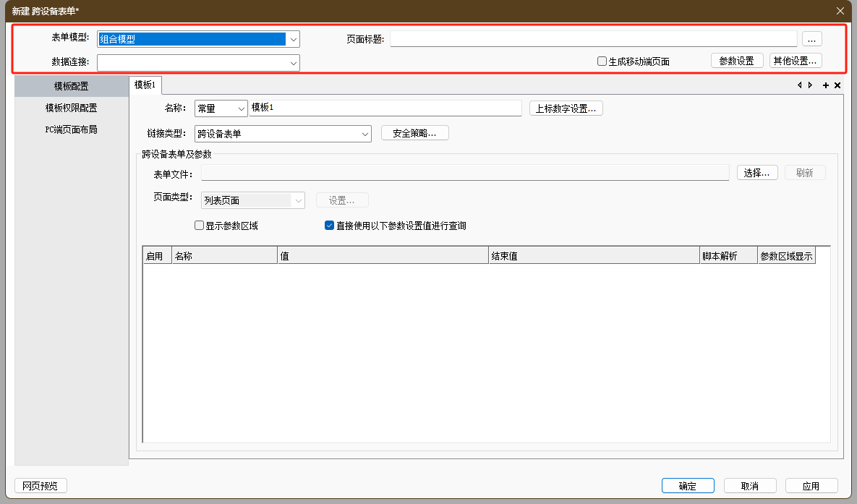Open the 表单模型 dropdown

[293, 39]
